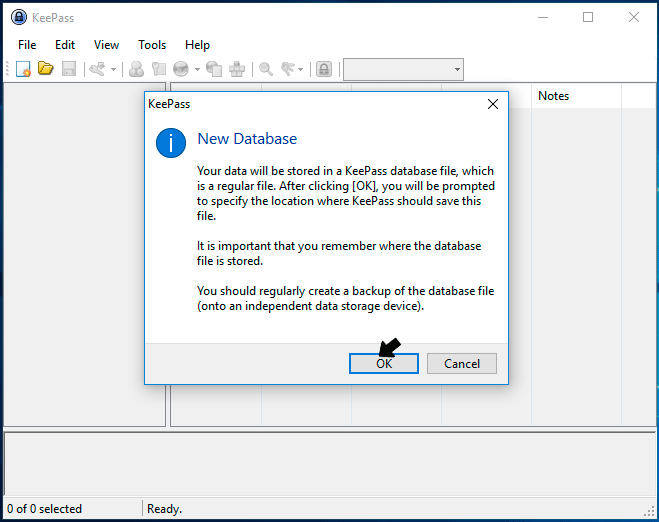659x522 pixels.
Task: Open a database with folder icon
Action: tap(46, 69)
